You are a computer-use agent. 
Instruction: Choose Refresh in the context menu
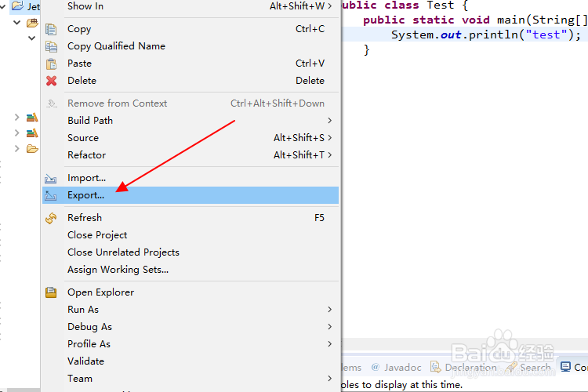point(191,218)
